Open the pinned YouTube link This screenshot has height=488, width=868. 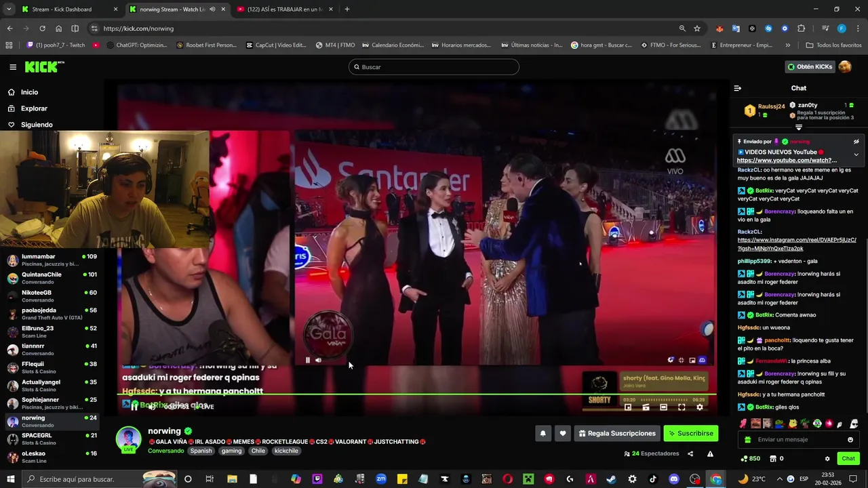point(787,161)
